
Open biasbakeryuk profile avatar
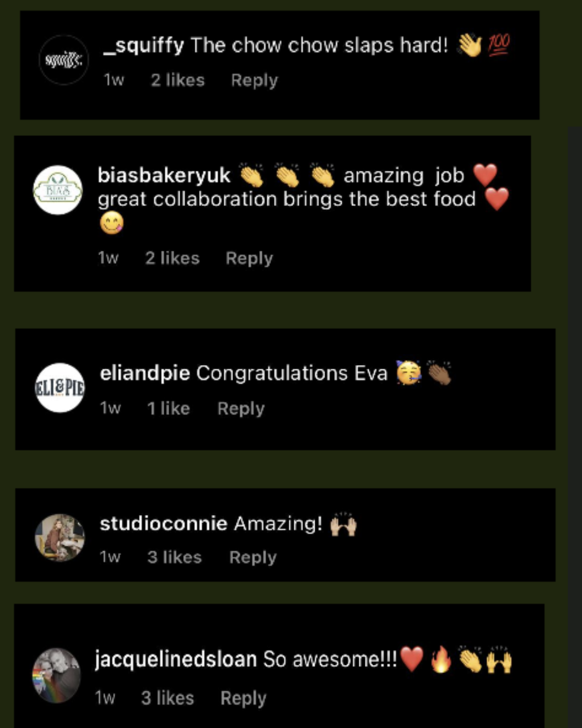pyautogui.click(x=58, y=190)
